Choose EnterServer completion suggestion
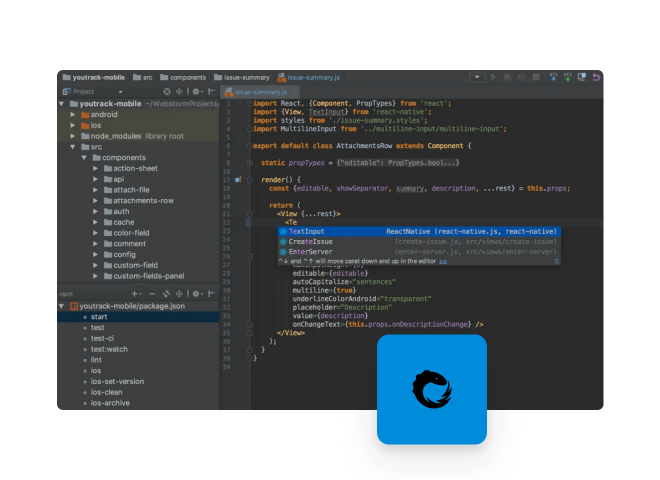Image resolution: width=660 pixels, height=480 pixels. click(x=419, y=252)
